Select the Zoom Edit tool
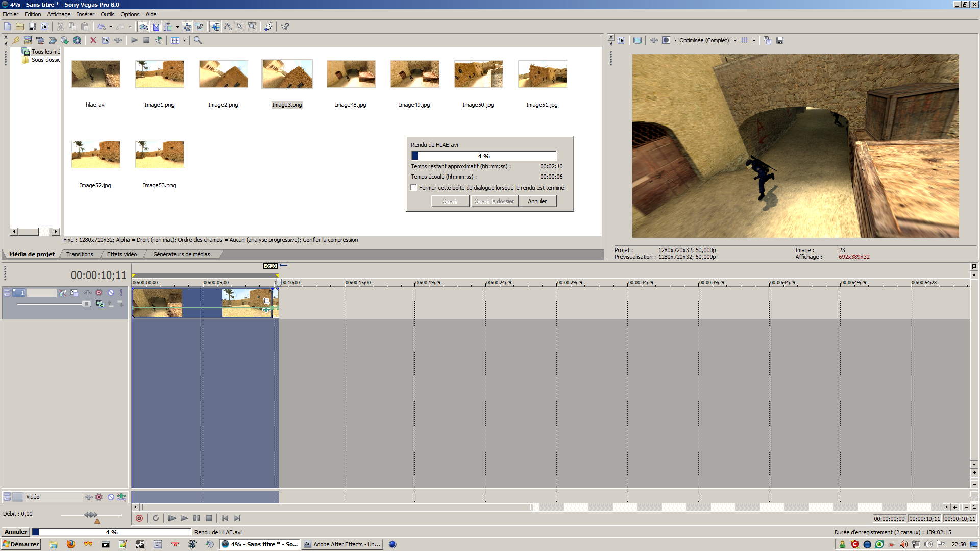980x551 pixels. pos(252,27)
